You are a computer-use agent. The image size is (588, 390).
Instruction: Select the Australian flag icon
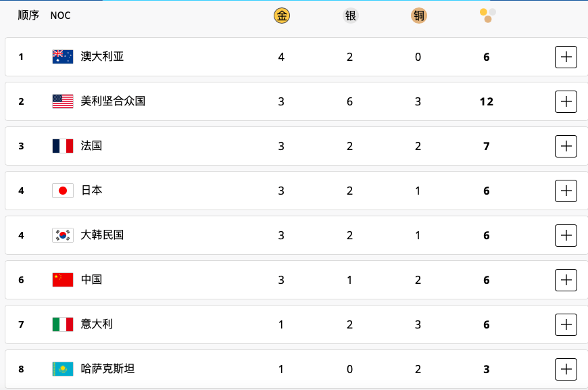62,57
